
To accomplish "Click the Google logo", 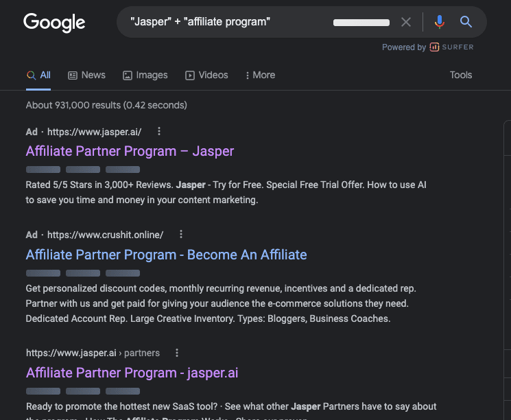I will click(54, 23).
